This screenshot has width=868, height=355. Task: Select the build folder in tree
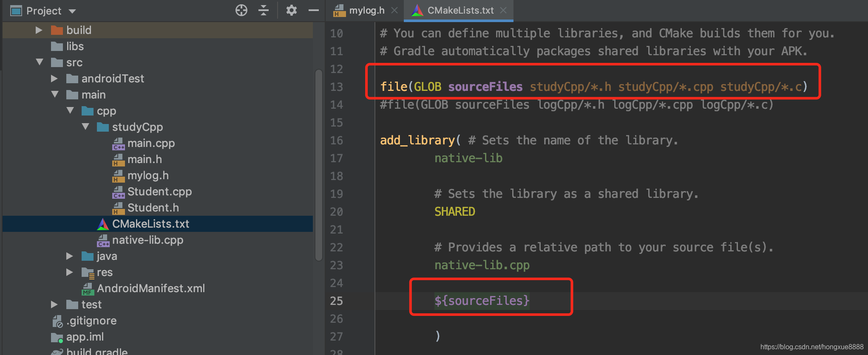tap(158, 30)
